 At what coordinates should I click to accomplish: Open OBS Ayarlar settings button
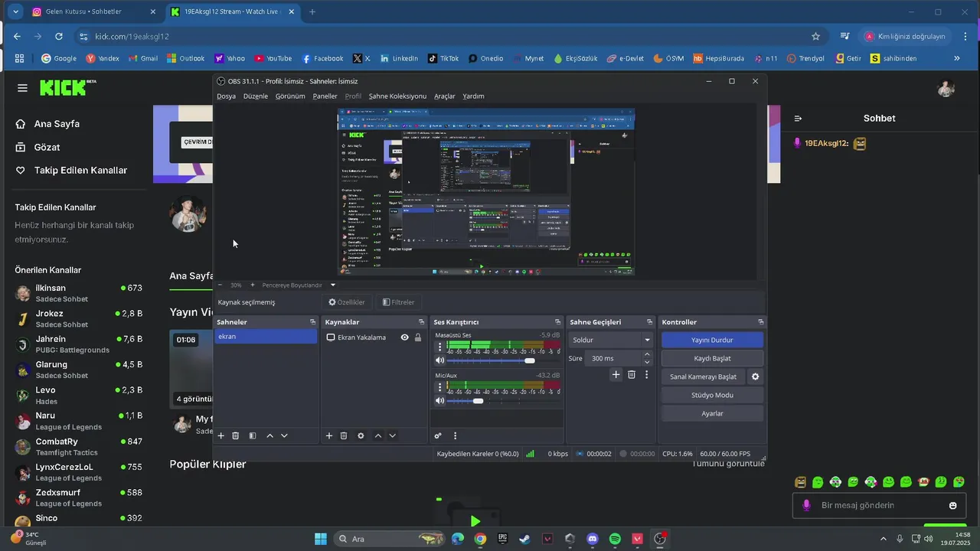coord(712,413)
